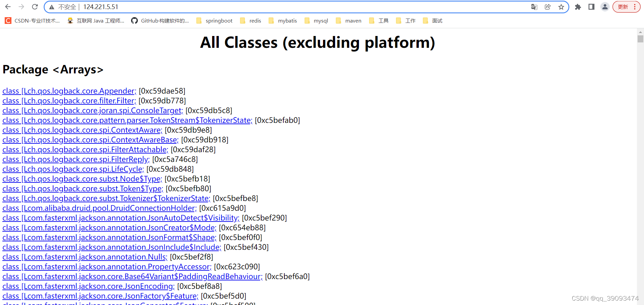
Task: Open the mysql bookmark folder
Action: [316, 21]
